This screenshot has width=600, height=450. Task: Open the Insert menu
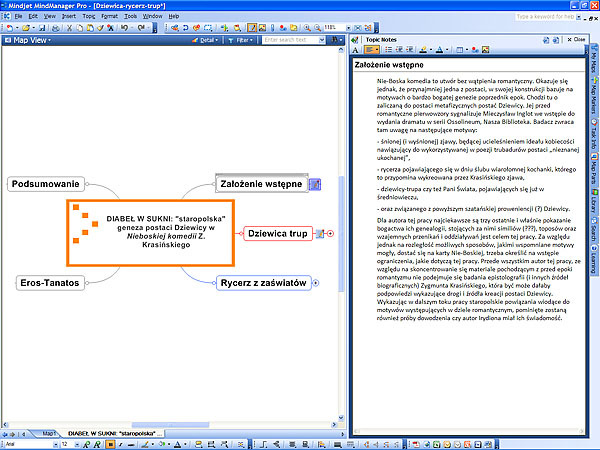[69, 16]
